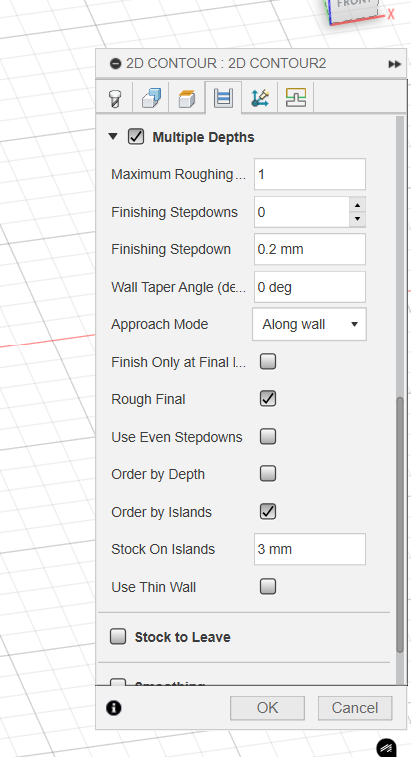411x757 pixels.
Task: Enable the Stock to Leave checkbox
Action: (118, 637)
